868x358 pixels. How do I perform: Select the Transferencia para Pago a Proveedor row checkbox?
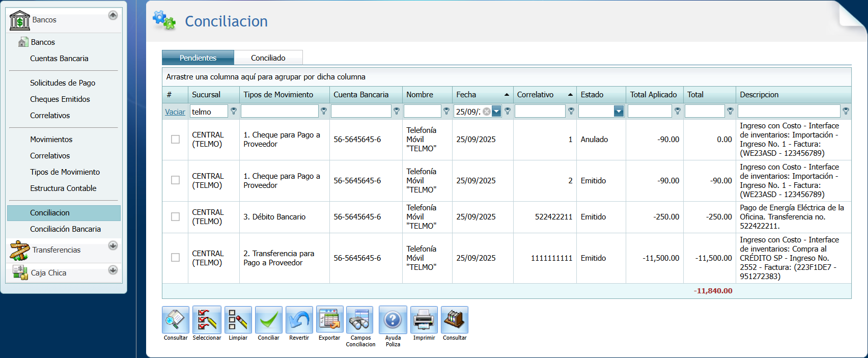click(x=175, y=258)
